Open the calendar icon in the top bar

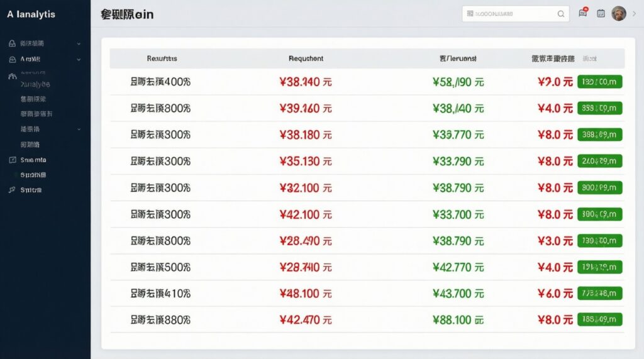point(601,13)
